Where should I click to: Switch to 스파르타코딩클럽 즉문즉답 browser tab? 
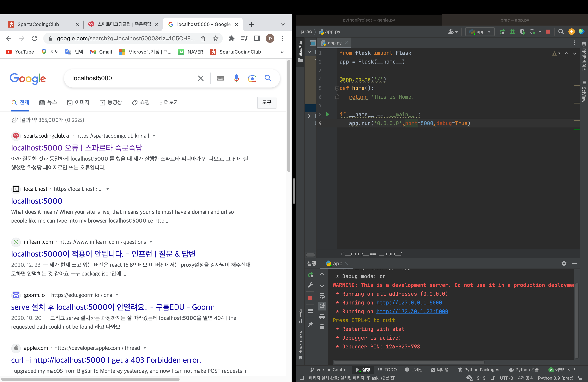tap(123, 24)
